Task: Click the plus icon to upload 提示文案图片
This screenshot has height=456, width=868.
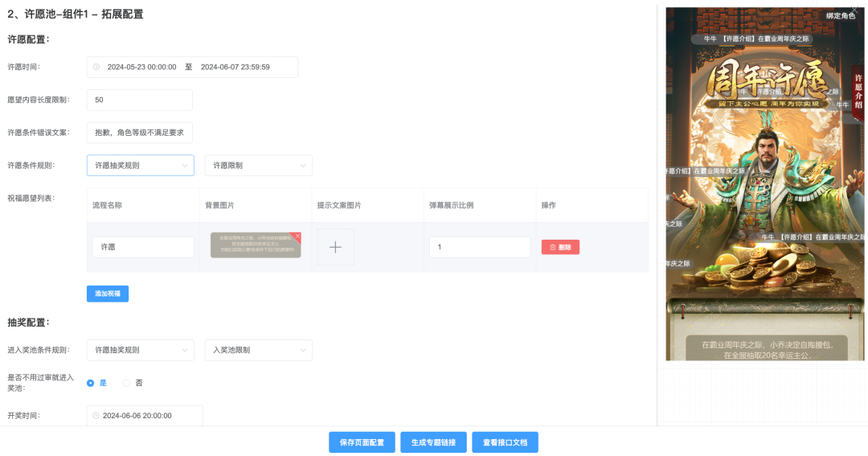Action: (335, 247)
